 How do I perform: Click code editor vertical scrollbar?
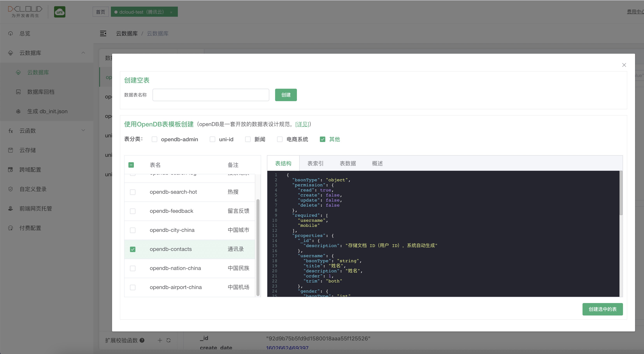click(x=621, y=193)
